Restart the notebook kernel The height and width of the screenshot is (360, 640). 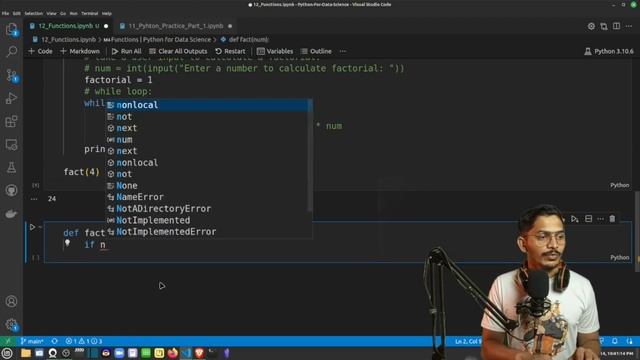(x=230, y=51)
